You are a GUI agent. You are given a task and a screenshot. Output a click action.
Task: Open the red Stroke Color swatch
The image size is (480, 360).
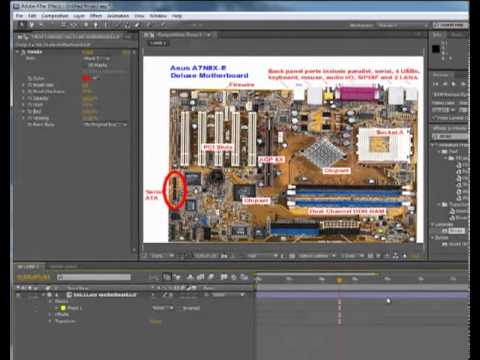(x=86, y=78)
